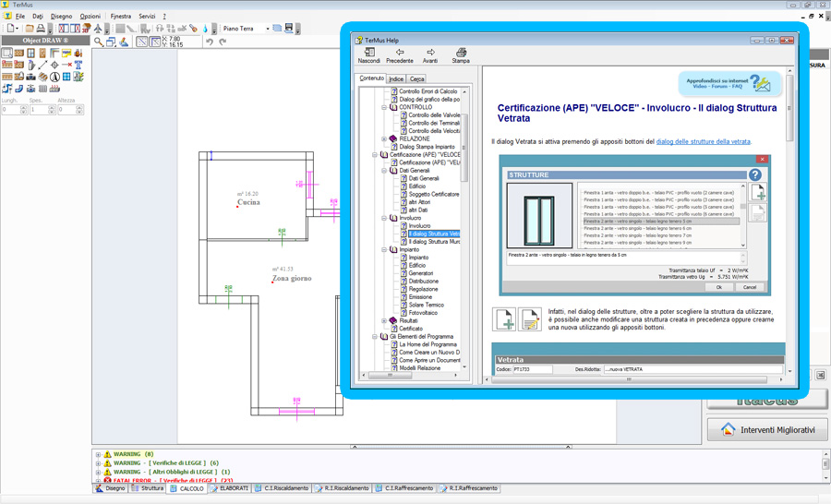The width and height of the screenshot is (831, 504).
Task: Switch to Cerca tab in Help
Action: tap(417, 79)
